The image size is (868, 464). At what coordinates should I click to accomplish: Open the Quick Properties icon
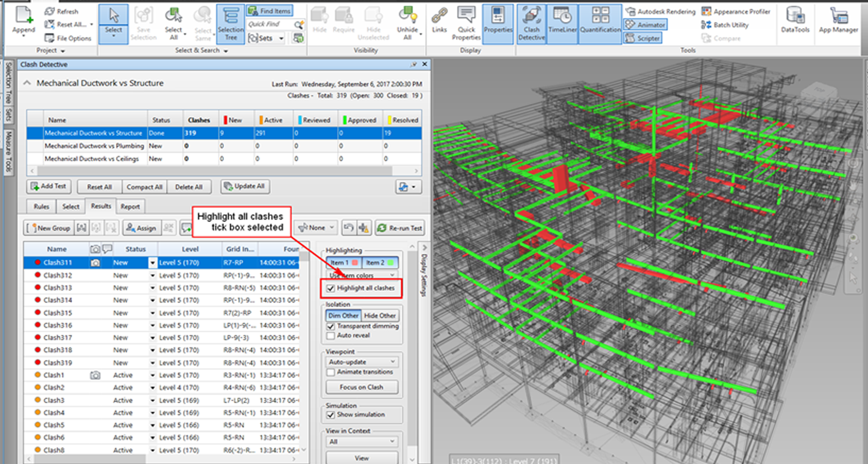pyautogui.click(x=466, y=23)
